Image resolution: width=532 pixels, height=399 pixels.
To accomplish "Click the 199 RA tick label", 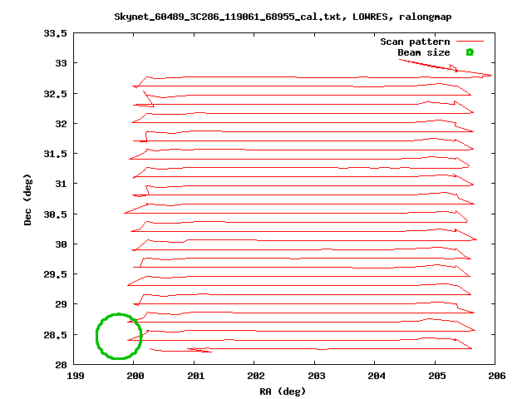I will tap(76, 376).
